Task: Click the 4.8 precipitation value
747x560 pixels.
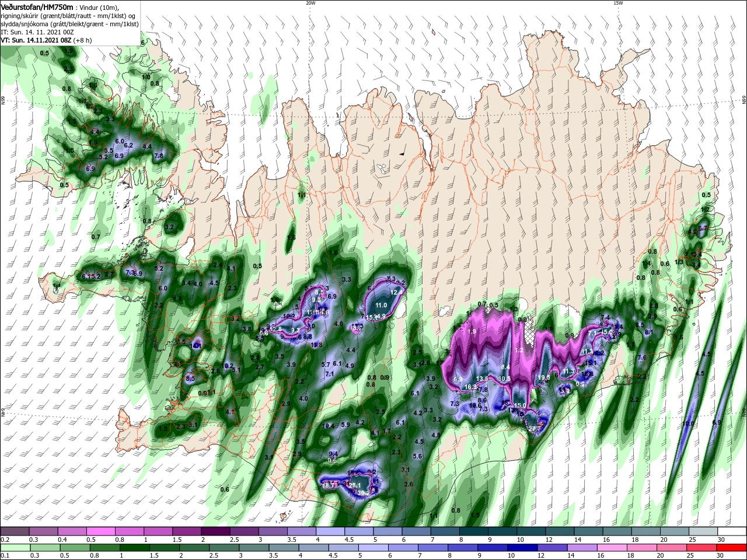Action: (435, 435)
